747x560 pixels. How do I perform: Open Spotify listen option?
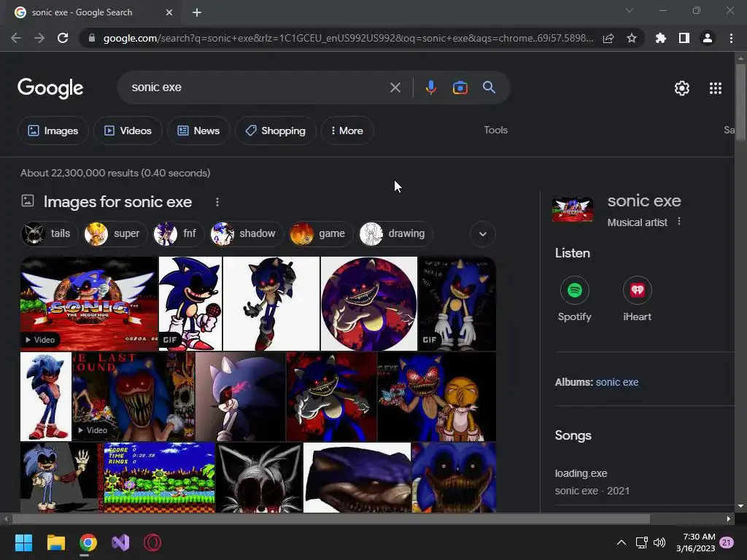[575, 299]
